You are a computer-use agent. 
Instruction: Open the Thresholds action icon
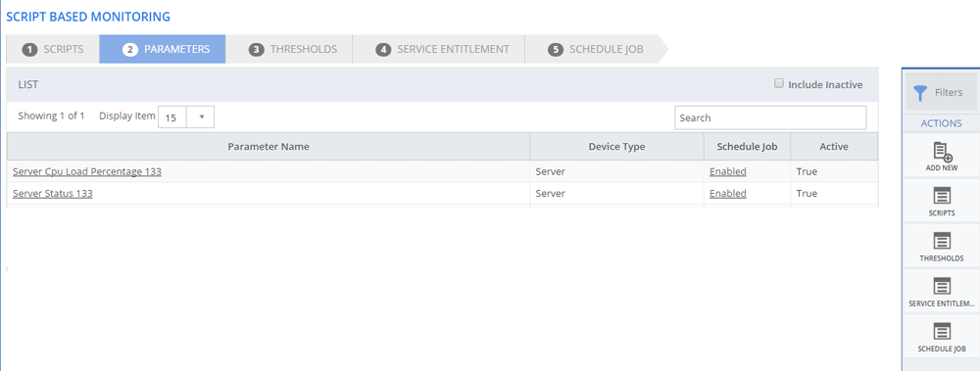coord(942,241)
